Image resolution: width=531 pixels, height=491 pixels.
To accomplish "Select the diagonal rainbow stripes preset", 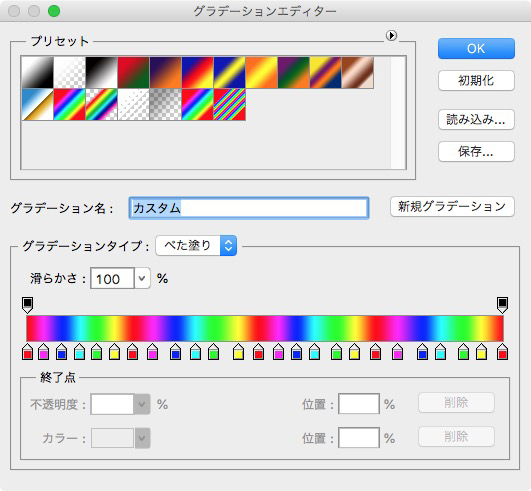I will (229, 104).
